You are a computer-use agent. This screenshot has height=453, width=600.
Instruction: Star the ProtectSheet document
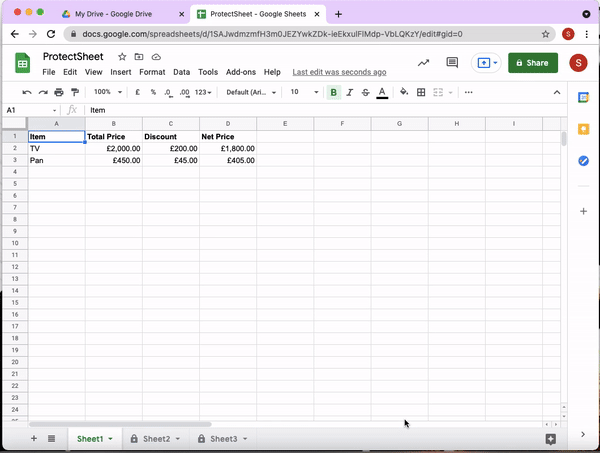click(122, 57)
